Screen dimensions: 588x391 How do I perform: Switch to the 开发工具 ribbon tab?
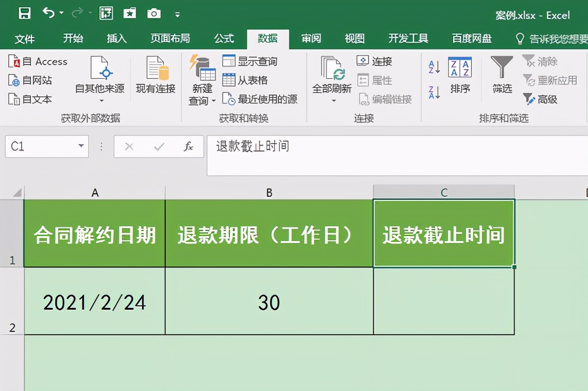408,38
